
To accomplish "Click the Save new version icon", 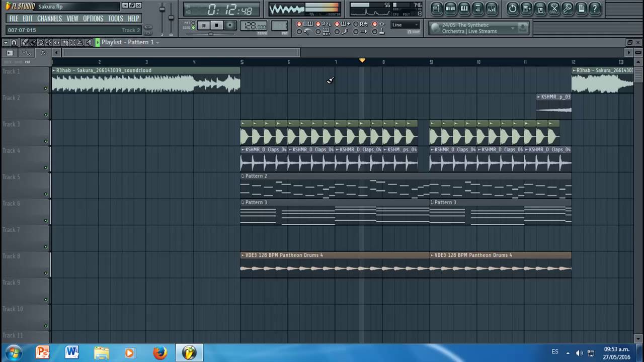I will click(x=526, y=8).
